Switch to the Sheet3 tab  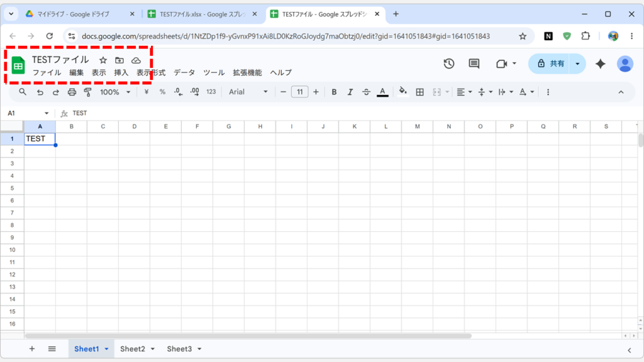[x=179, y=349]
